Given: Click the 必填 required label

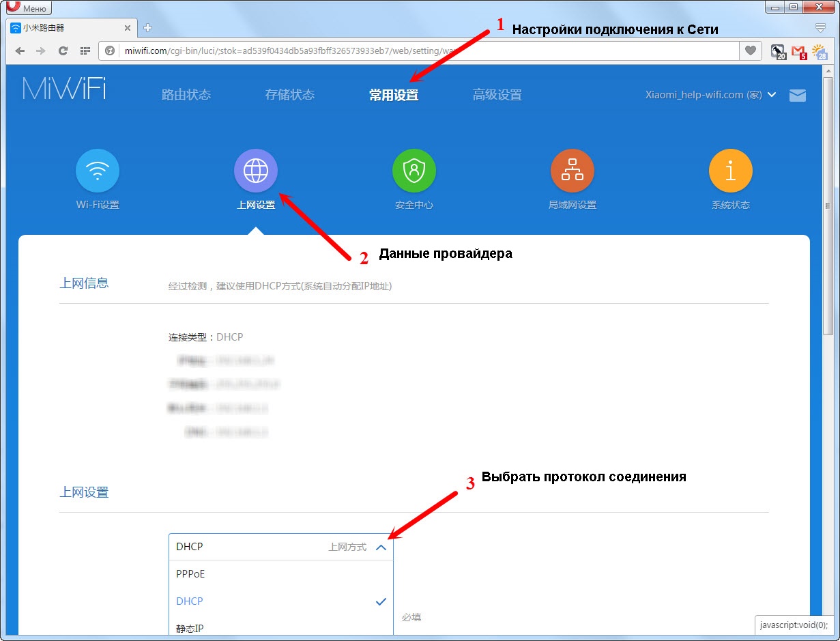Looking at the screenshot, I should pos(411,617).
